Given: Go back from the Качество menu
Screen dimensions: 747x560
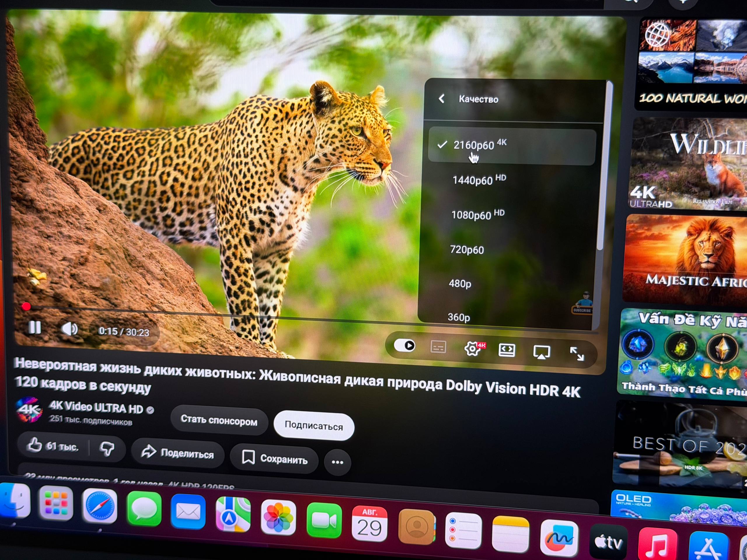Looking at the screenshot, I should point(441,99).
